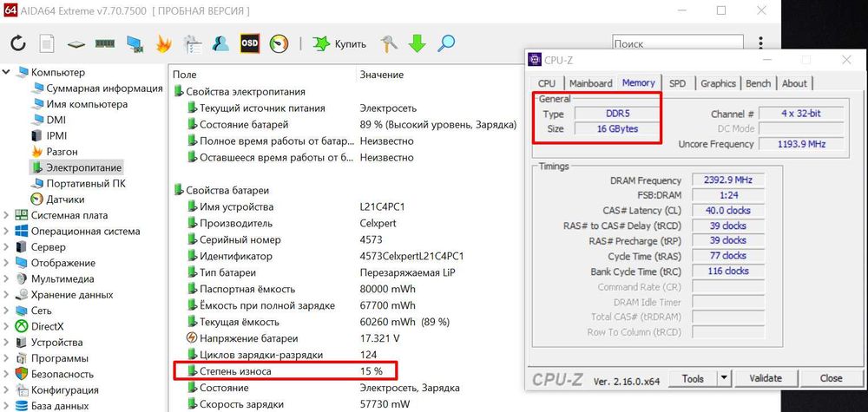The width and height of the screenshot is (868, 412).
Task: Open the Report page icon in toolbar
Action: tap(47, 43)
